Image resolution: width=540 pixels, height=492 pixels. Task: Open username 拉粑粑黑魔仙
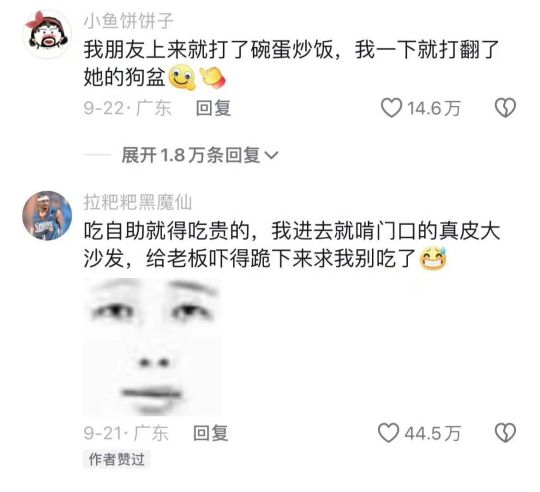pyautogui.click(x=138, y=202)
